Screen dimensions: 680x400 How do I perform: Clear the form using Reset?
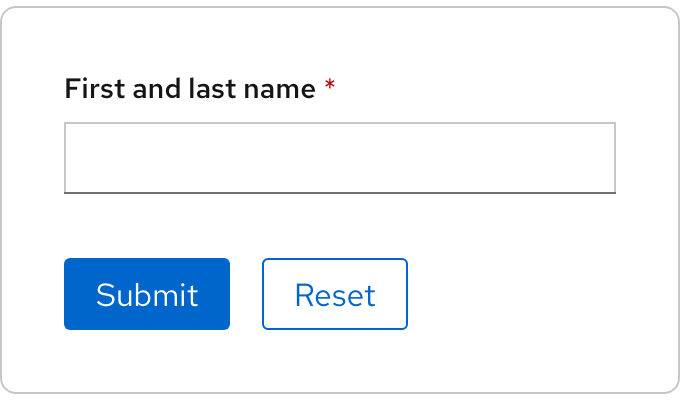tap(335, 294)
